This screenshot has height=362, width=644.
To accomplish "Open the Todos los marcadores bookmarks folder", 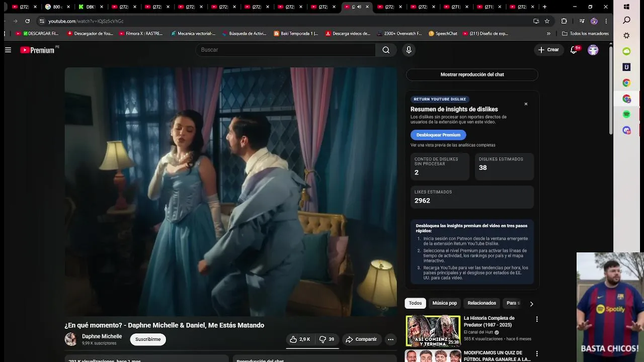I will [585, 34].
